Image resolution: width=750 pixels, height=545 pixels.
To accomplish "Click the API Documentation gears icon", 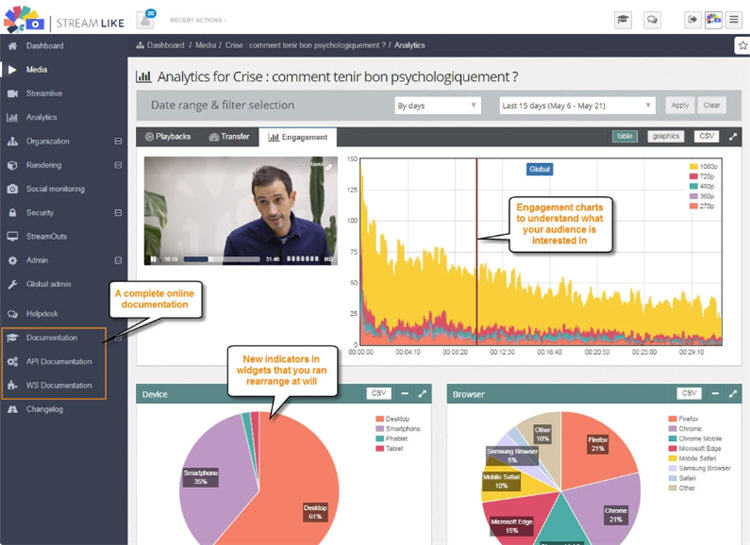I will 12,362.
